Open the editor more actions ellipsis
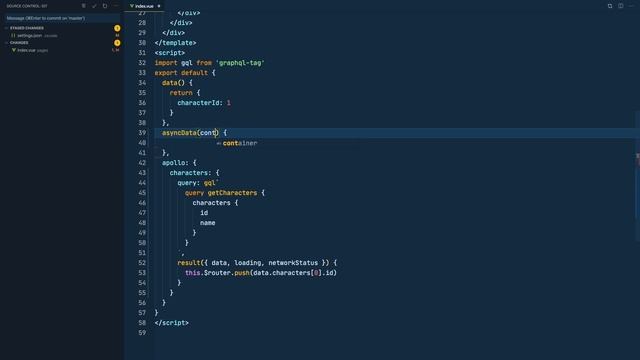640x360 pixels. pos(631,6)
